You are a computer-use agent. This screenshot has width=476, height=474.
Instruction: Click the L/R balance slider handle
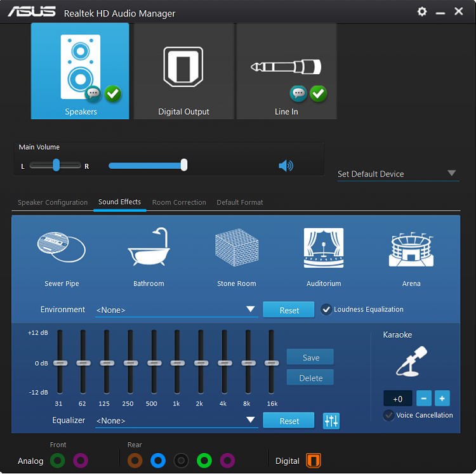(x=56, y=165)
